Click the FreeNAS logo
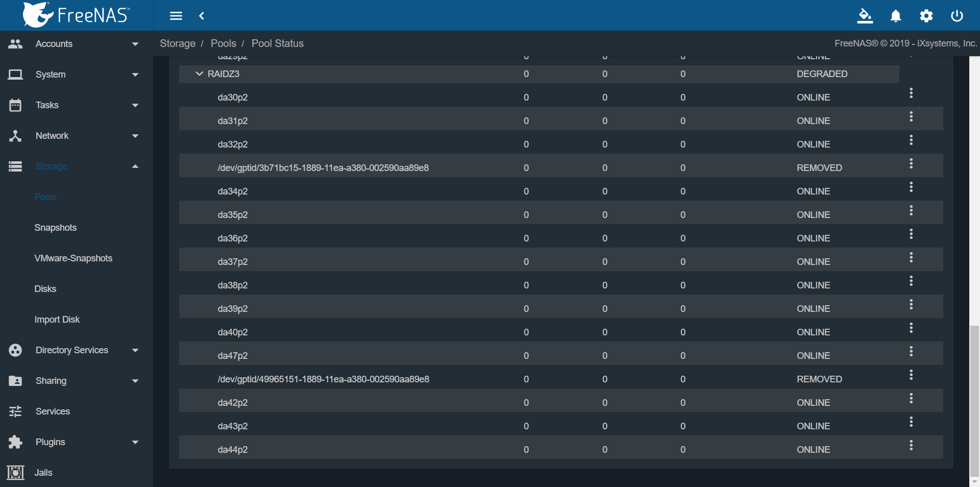Image resolution: width=980 pixels, height=487 pixels. [x=76, y=15]
